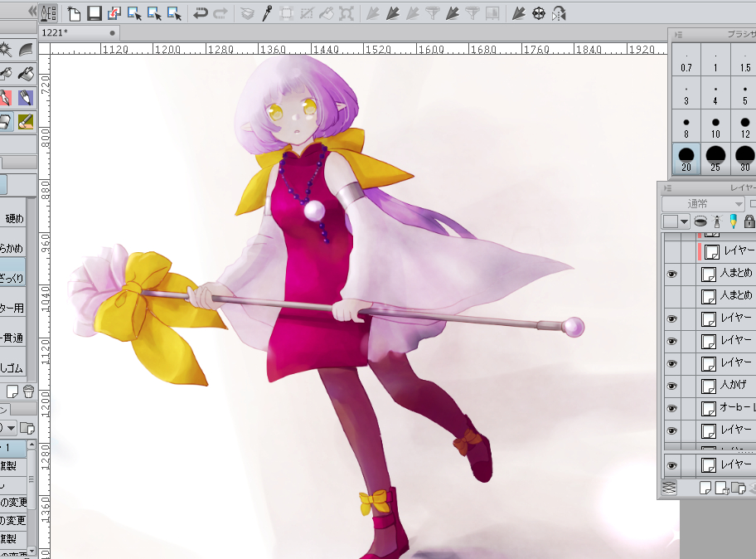Hide the レイヤー layer directly below オーb−

pyautogui.click(x=672, y=430)
